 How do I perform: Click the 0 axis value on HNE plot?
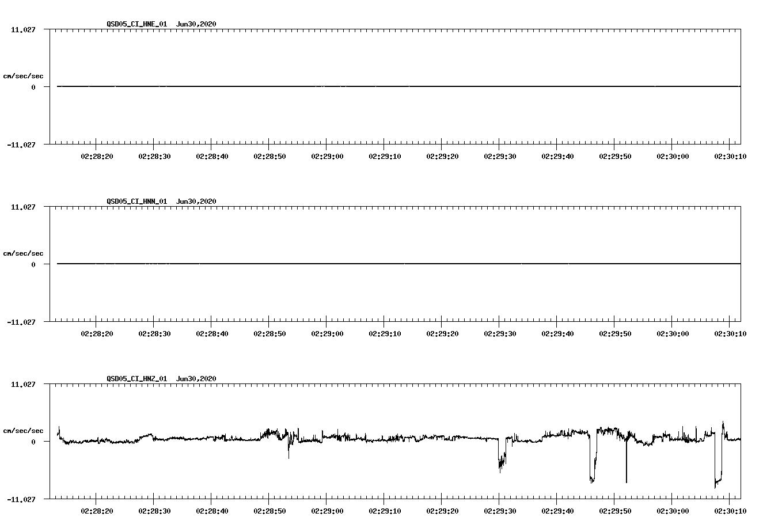(x=33, y=88)
